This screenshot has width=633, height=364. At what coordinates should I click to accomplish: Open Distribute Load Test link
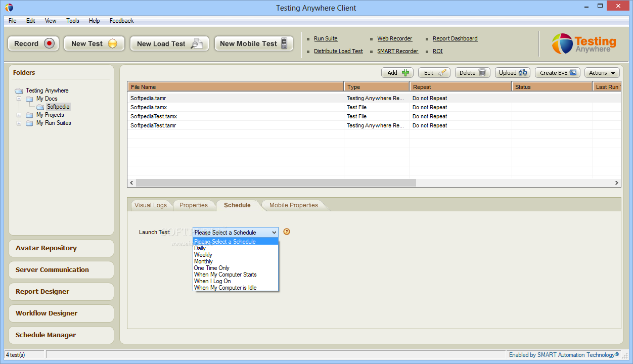click(338, 51)
